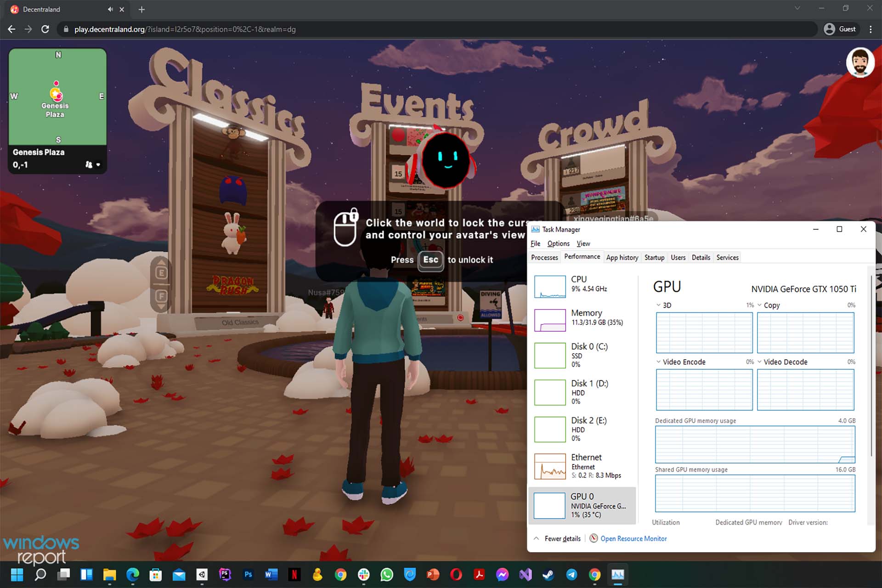Open the Chrome three-dot menu
Image resolution: width=882 pixels, height=588 pixels.
[871, 29]
